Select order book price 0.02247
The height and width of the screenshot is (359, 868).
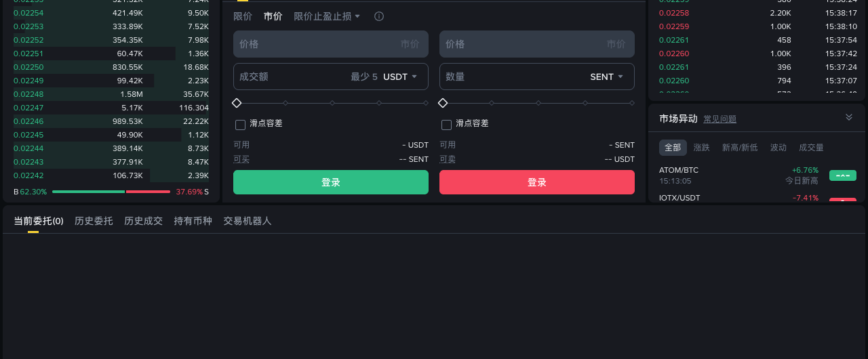point(28,108)
